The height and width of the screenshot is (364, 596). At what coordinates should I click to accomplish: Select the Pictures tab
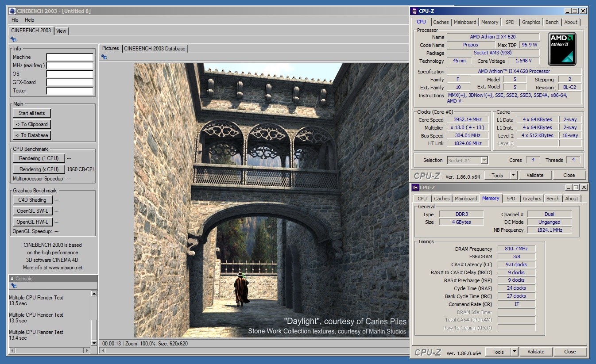pyautogui.click(x=111, y=48)
